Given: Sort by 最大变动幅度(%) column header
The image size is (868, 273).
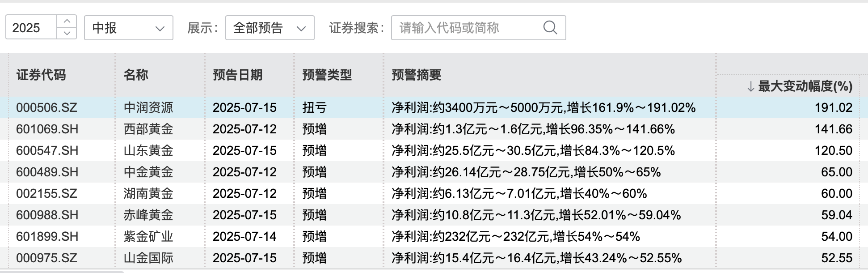Looking at the screenshot, I should coord(799,86).
